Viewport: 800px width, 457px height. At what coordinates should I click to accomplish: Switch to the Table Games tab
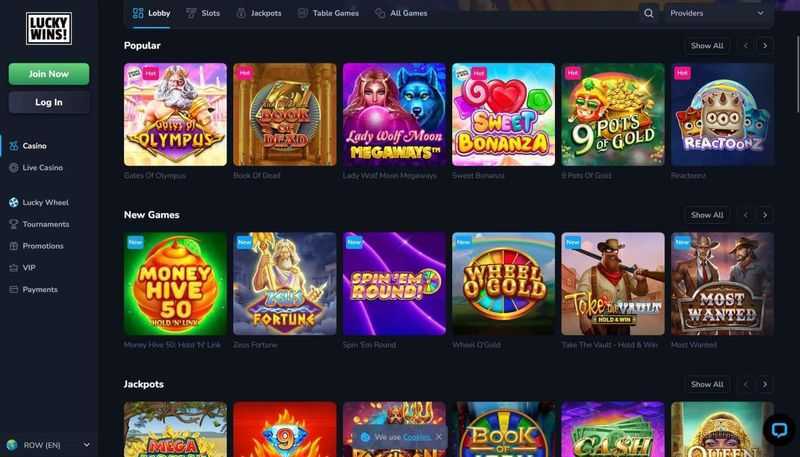[x=329, y=13]
